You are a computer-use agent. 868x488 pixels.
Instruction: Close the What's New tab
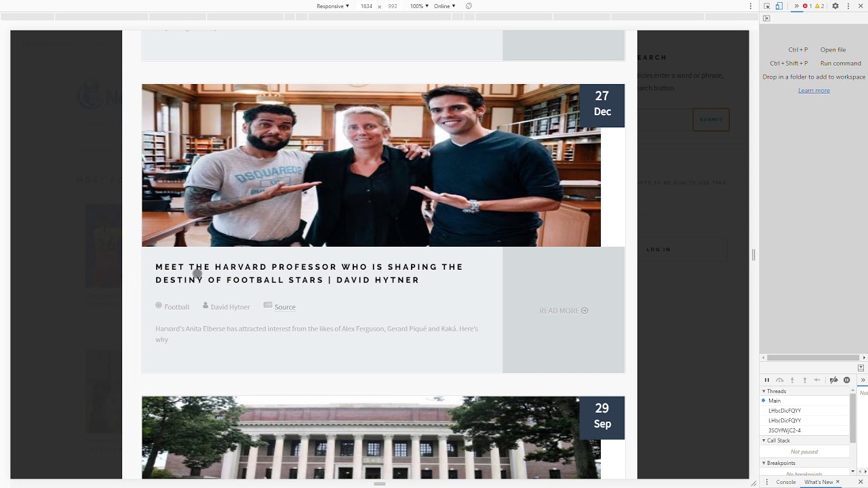[x=837, y=482]
